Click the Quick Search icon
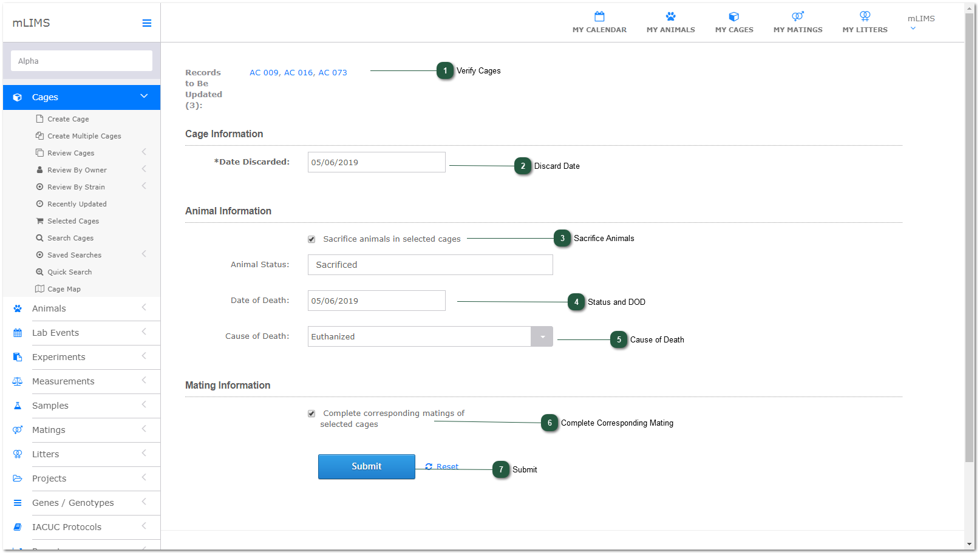 click(39, 272)
